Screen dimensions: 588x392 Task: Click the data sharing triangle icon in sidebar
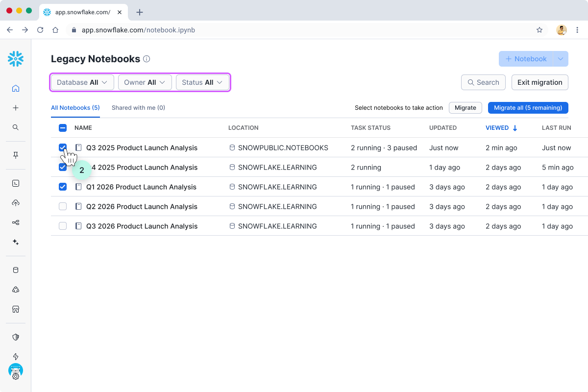(16, 290)
